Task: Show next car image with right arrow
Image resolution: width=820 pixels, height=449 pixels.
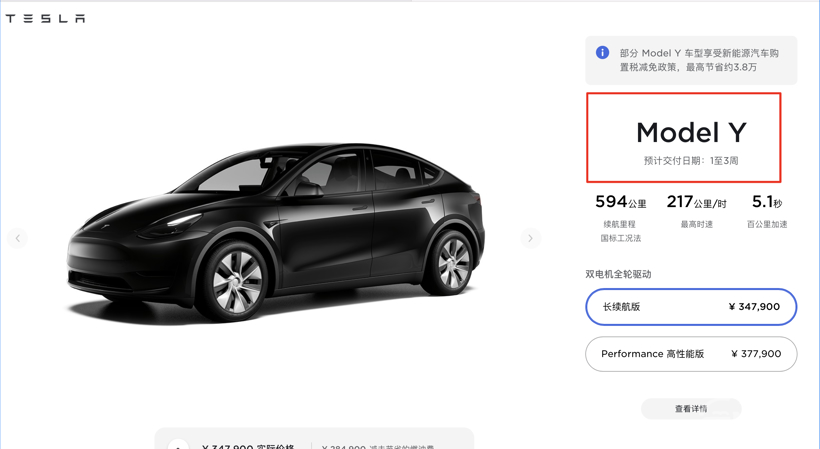Action: (530, 238)
